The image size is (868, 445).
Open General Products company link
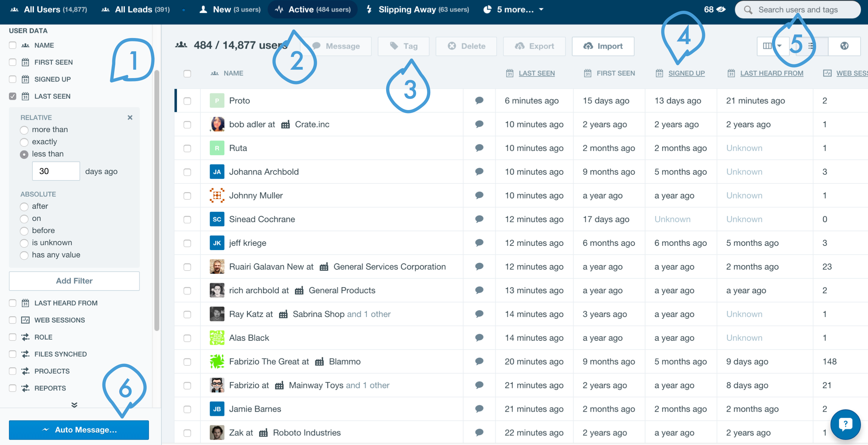coord(342,290)
